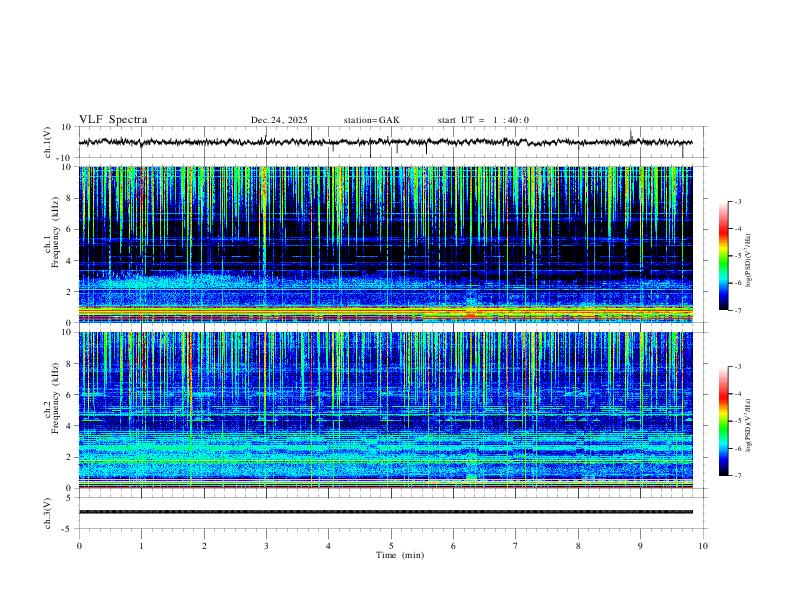Click time axis tick label '10'
This screenshot has height=612, width=792.
[x=703, y=546]
